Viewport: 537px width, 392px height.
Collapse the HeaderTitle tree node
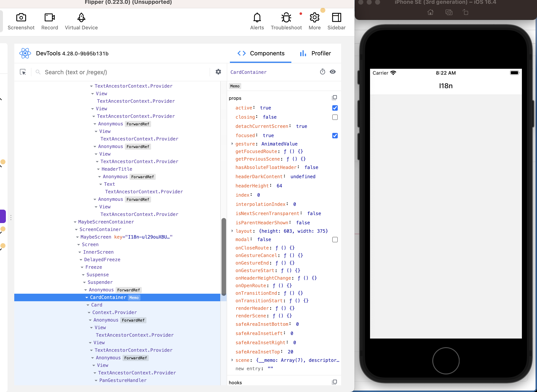point(98,169)
